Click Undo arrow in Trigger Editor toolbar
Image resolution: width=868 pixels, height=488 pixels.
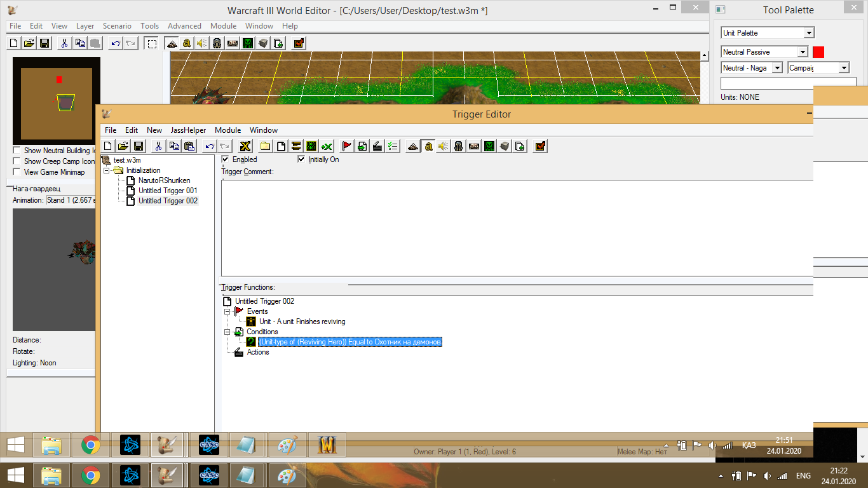(210, 146)
